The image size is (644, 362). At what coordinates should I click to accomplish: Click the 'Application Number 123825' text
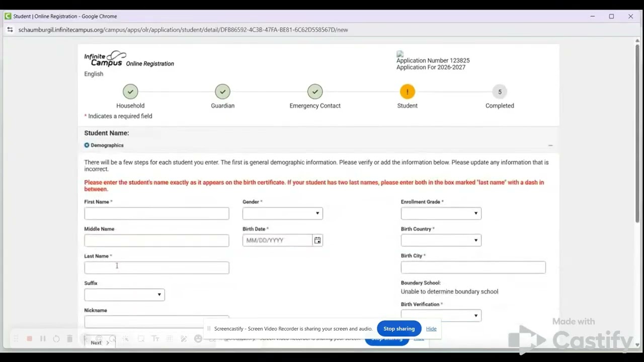pos(433,60)
